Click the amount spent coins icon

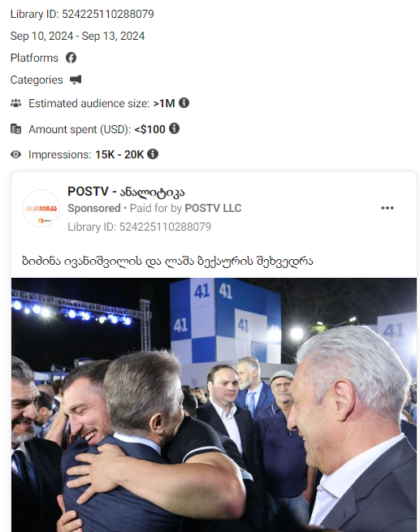pos(15,129)
